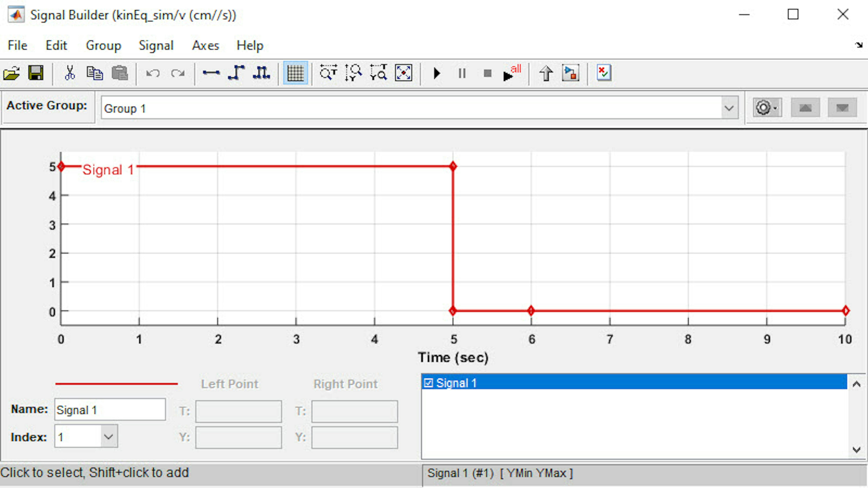Select the point at time 0
Image resolution: width=868 pixels, height=488 pixels.
(x=61, y=166)
